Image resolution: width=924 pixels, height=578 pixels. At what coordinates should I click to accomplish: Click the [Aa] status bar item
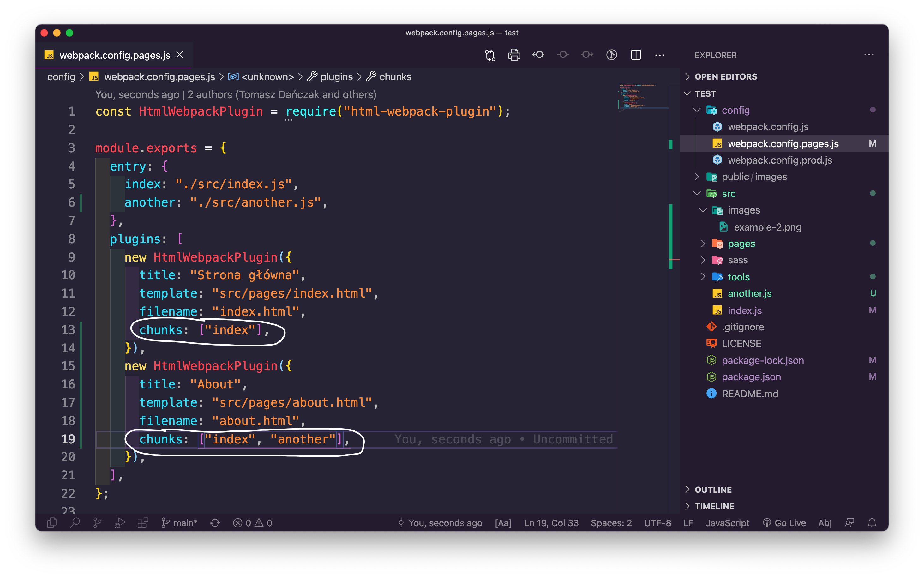(503, 523)
